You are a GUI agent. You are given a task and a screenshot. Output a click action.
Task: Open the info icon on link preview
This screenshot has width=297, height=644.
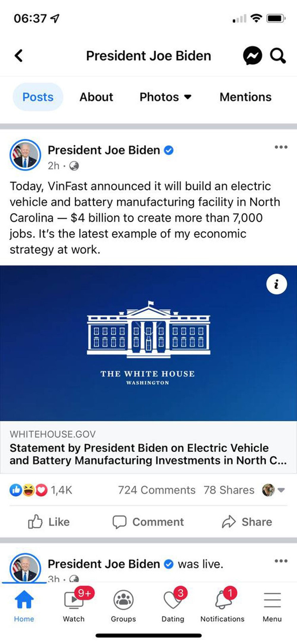[276, 284]
